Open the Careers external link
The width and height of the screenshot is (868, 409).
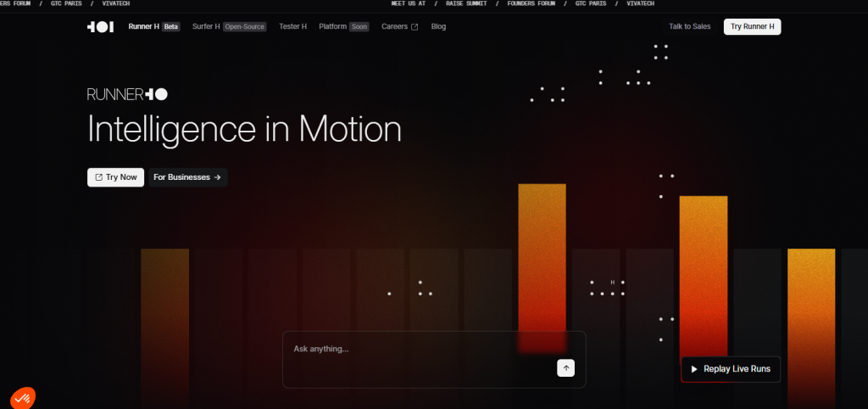(x=400, y=26)
